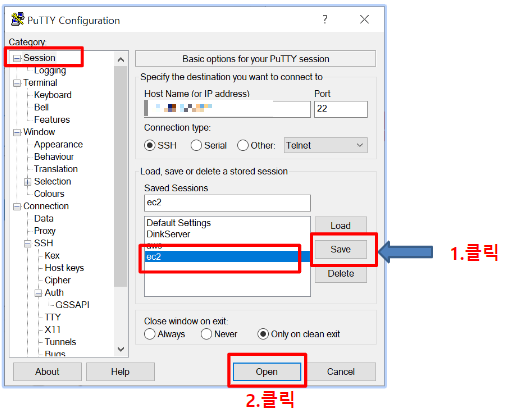Expand the Selection tree node
Viewport: 515px width, 416px height.
[27, 182]
